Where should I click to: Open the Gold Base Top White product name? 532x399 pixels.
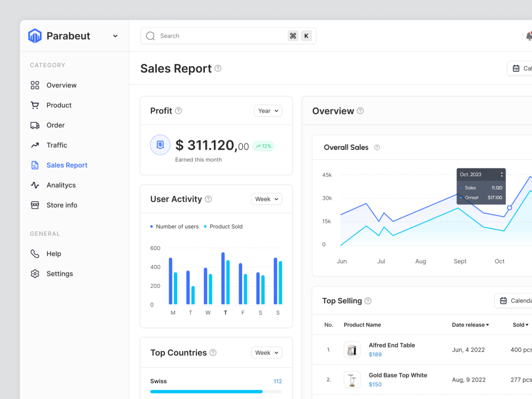(398, 375)
